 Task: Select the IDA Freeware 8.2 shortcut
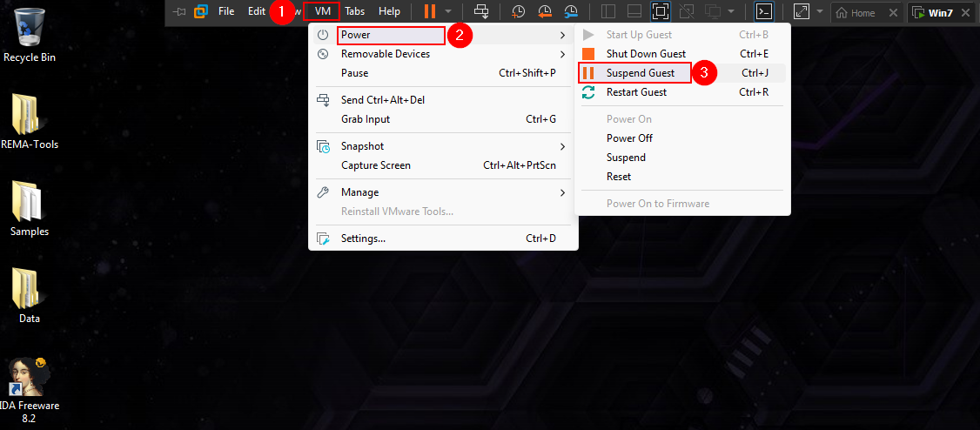[30, 390]
